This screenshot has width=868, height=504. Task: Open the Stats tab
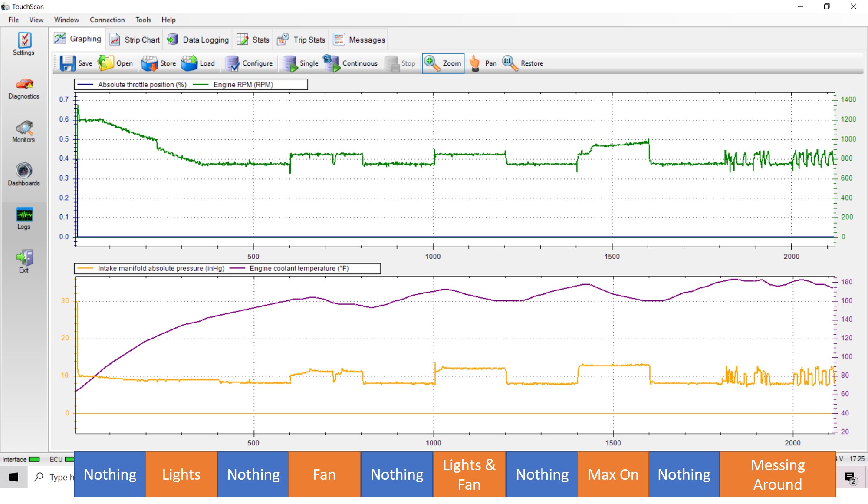coord(253,40)
